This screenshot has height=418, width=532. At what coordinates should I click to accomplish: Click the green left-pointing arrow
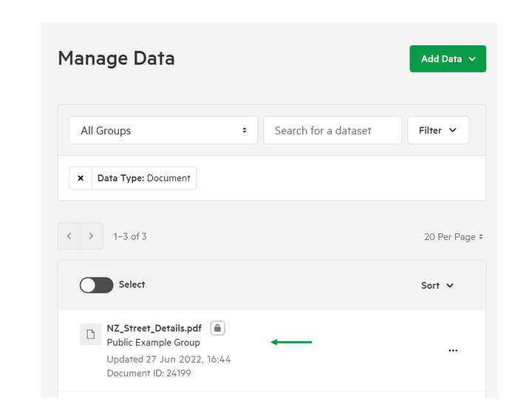291,342
